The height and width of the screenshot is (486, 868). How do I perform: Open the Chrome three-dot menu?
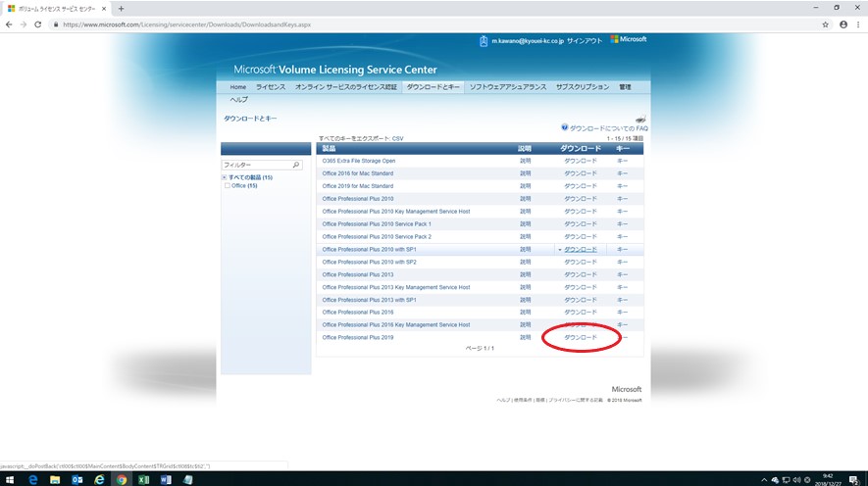(x=858, y=24)
